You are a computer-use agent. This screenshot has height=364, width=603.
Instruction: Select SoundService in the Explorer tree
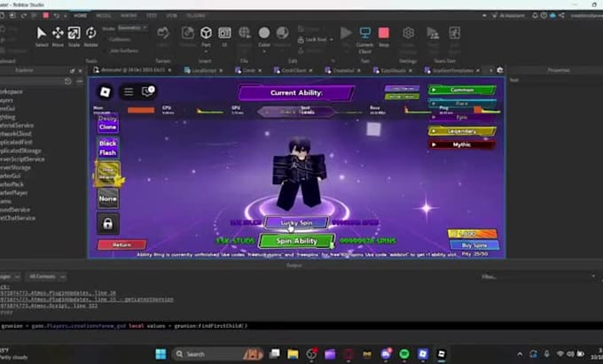click(14, 210)
